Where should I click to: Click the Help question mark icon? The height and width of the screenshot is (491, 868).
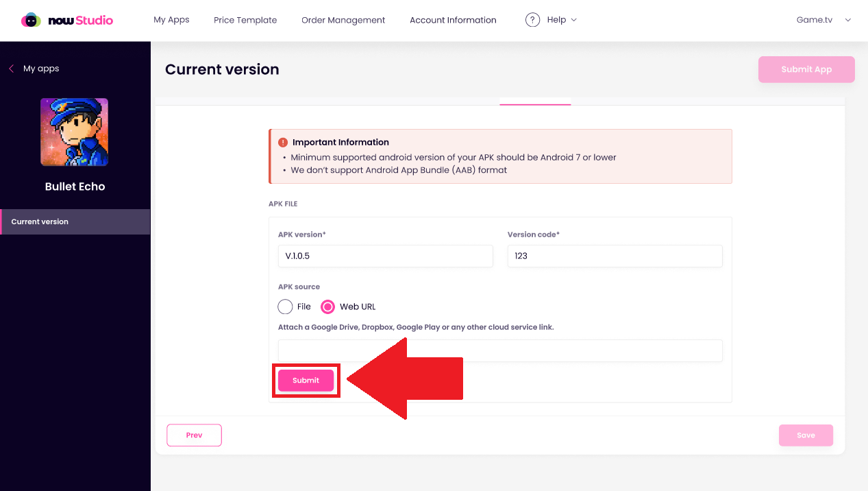coord(532,20)
